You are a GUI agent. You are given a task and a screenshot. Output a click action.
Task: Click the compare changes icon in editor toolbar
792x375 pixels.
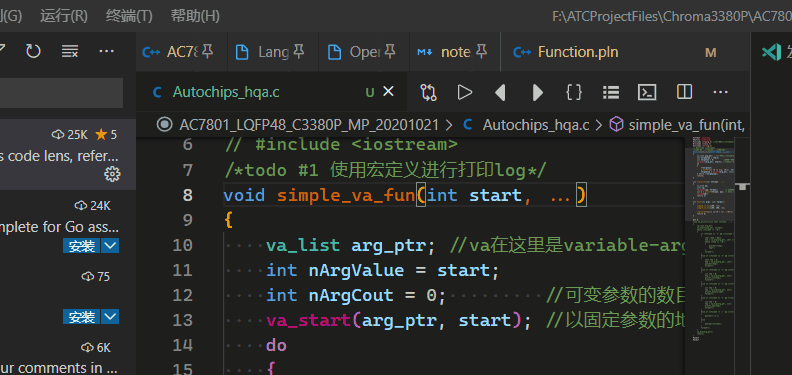pyautogui.click(x=428, y=92)
